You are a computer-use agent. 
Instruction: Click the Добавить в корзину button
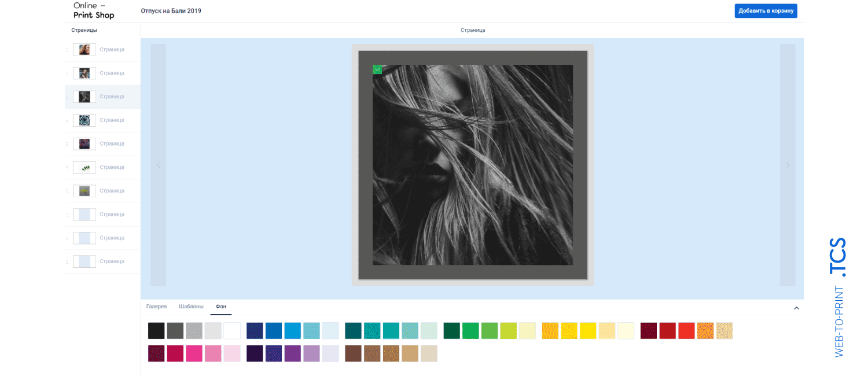coord(766,11)
